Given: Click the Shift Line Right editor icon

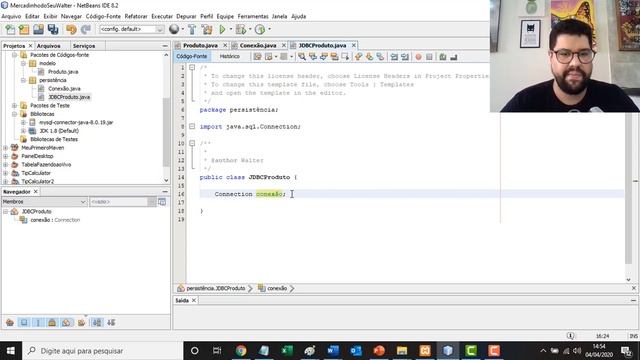Looking at the screenshot, I should tap(405, 57).
